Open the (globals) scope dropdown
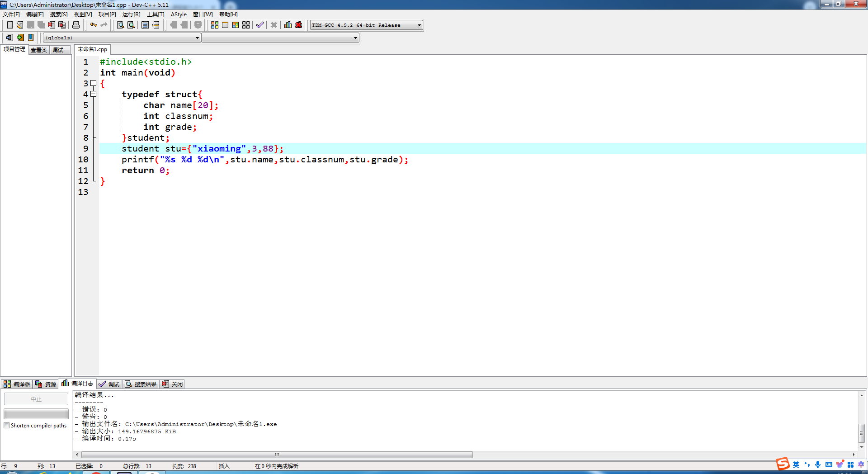The image size is (868, 474). click(x=122, y=38)
